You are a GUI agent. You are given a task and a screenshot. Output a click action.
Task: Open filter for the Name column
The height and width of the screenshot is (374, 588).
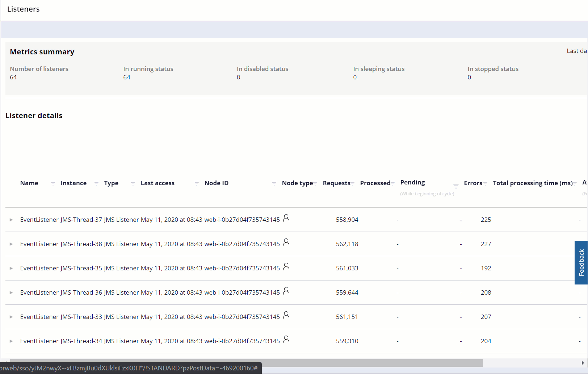pyautogui.click(x=53, y=183)
